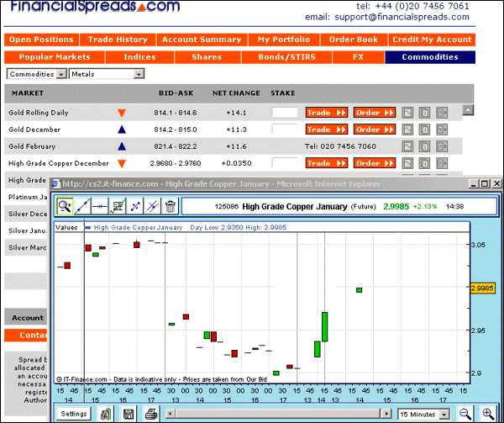Select the Popular Markets category tab
Image resolution: width=504 pixels, height=423 pixels.
coord(55,57)
